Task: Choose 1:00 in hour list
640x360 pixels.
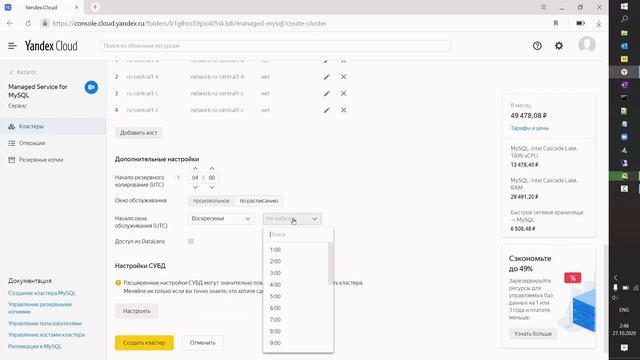Action: pos(296,250)
